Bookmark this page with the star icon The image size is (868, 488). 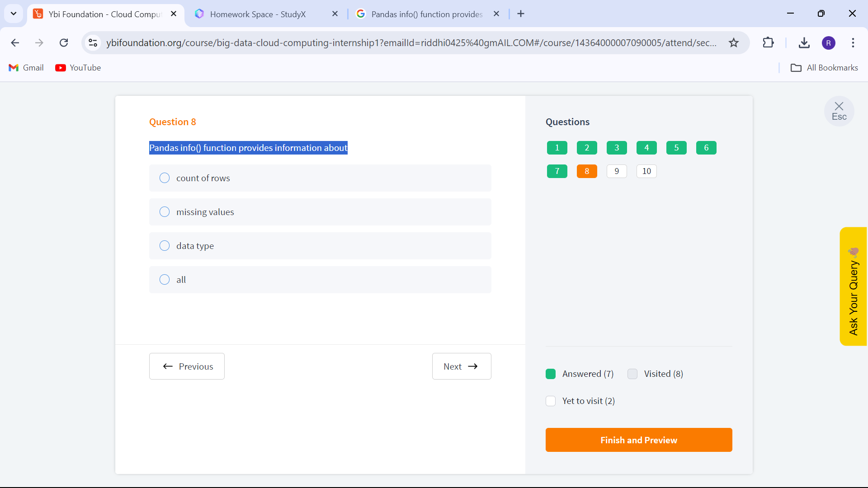click(734, 42)
